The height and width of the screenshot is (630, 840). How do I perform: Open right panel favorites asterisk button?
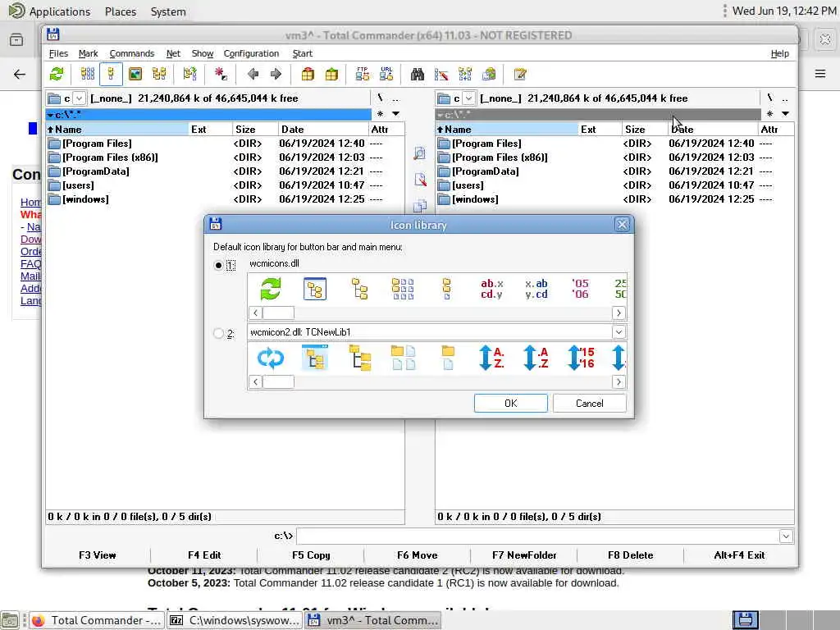tap(769, 113)
